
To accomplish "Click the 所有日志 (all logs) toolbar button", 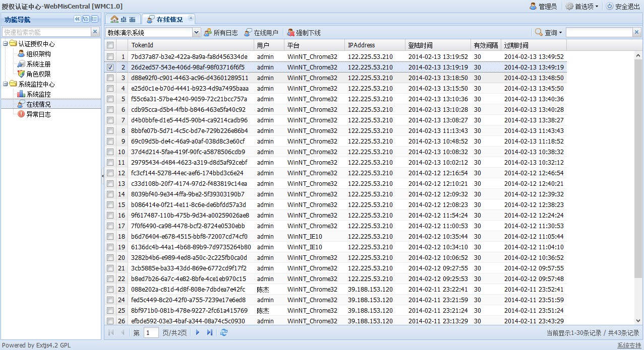I will [220, 33].
